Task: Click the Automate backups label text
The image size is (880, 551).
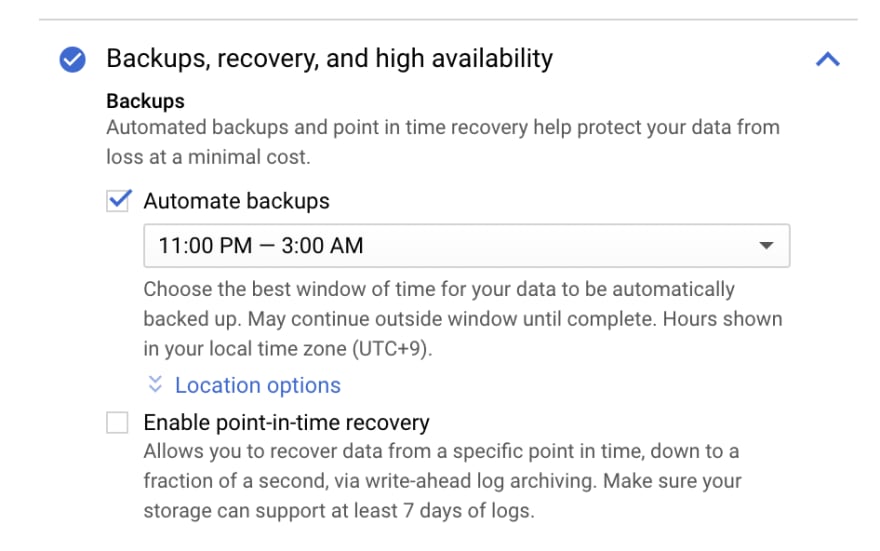Action: [236, 201]
